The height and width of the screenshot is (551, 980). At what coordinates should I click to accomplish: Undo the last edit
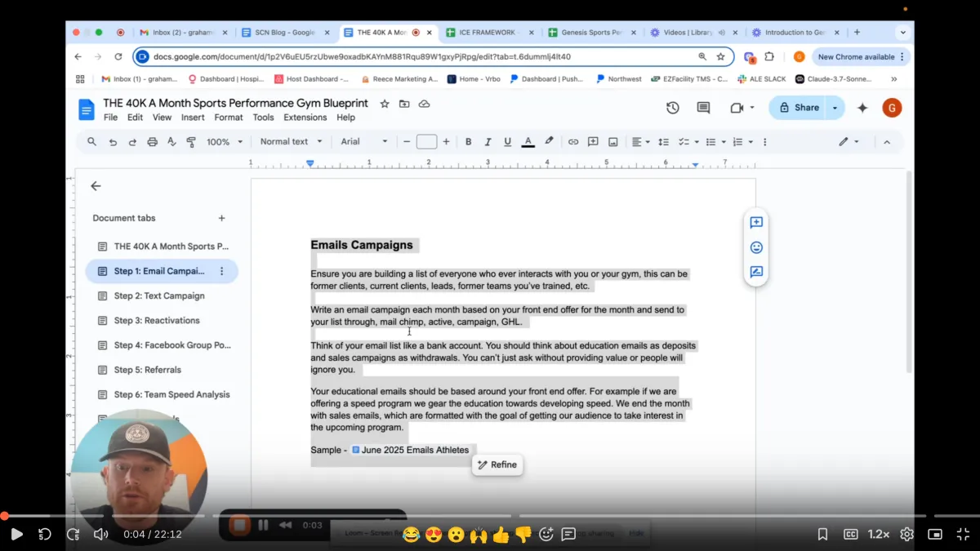tap(113, 142)
